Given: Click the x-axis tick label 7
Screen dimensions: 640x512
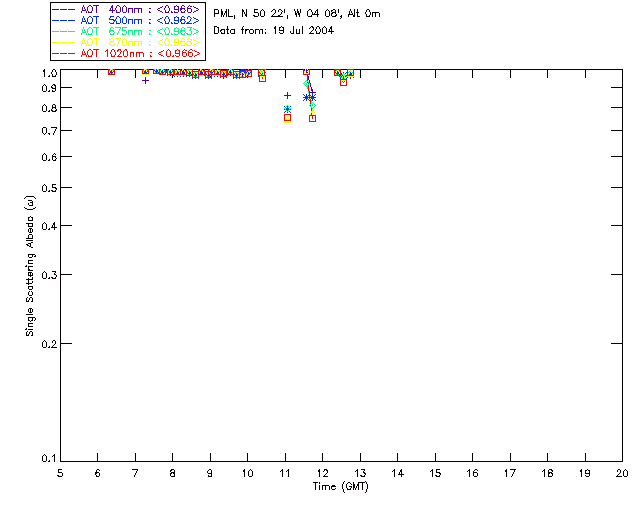Looking at the screenshot, I should 135,473.
